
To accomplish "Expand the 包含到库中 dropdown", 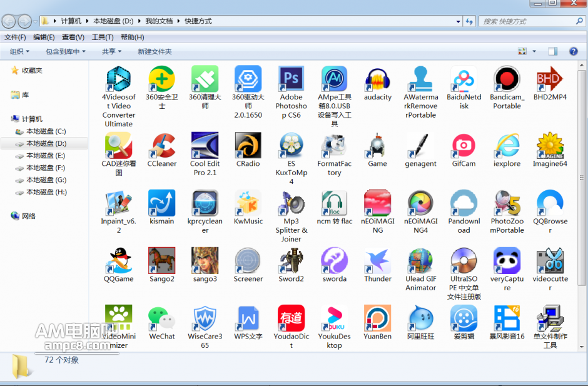I will tap(66, 51).
